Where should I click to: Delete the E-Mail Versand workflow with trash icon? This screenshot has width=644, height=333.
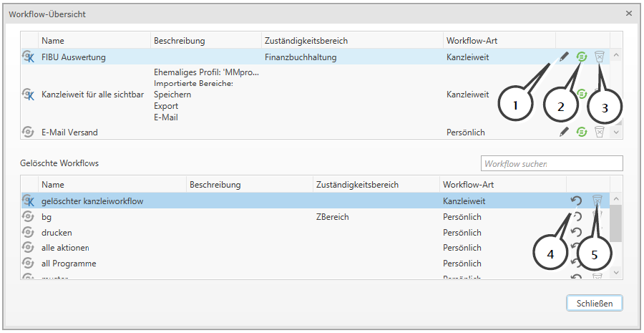pyautogui.click(x=600, y=132)
